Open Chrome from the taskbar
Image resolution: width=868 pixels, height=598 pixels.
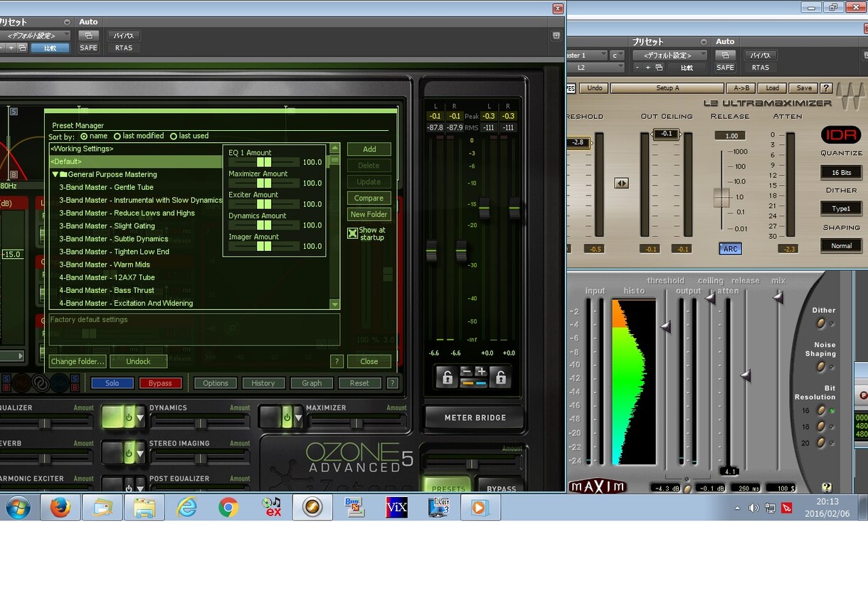tap(228, 508)
